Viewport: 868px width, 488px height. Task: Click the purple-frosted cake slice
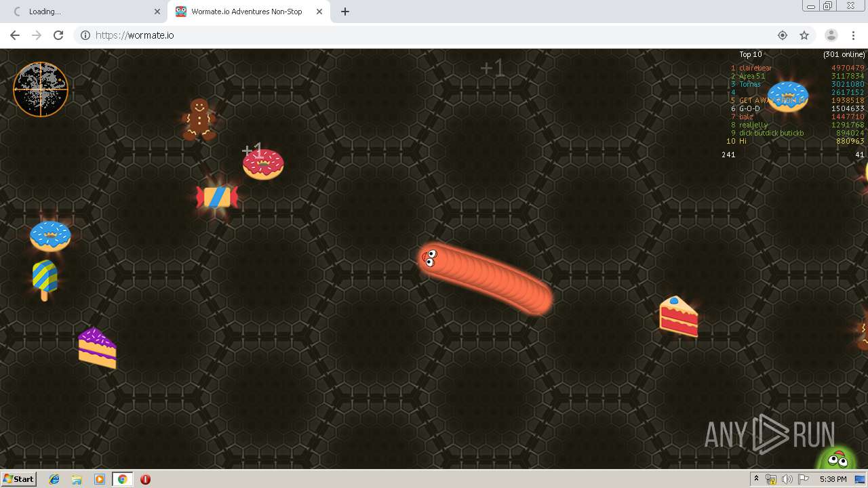click(97, 348)
